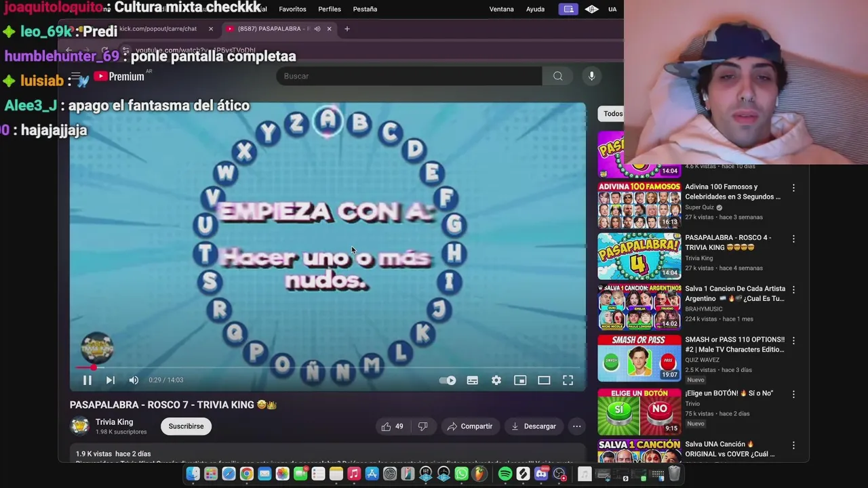Open Finder from the Dock
Screen dimensions: 868x488
(193, 474)
